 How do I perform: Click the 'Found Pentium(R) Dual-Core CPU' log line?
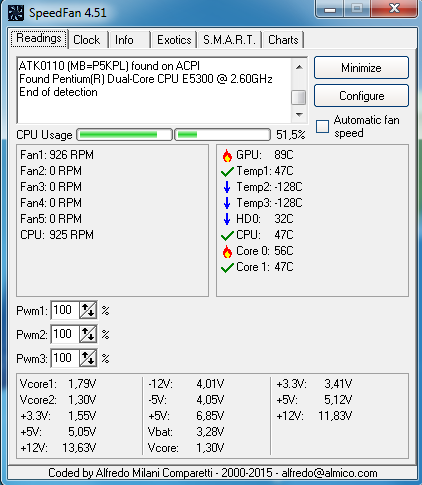click(146, 79)
